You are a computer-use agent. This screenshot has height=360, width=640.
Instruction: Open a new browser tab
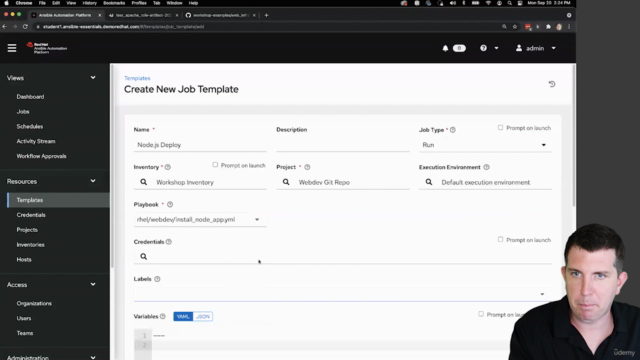click(x=267, y=15)
